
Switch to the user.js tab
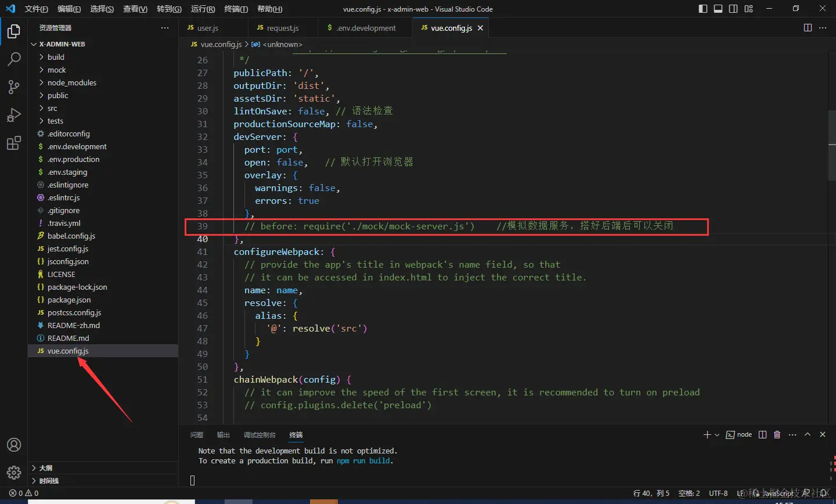[x=214, y=28]
